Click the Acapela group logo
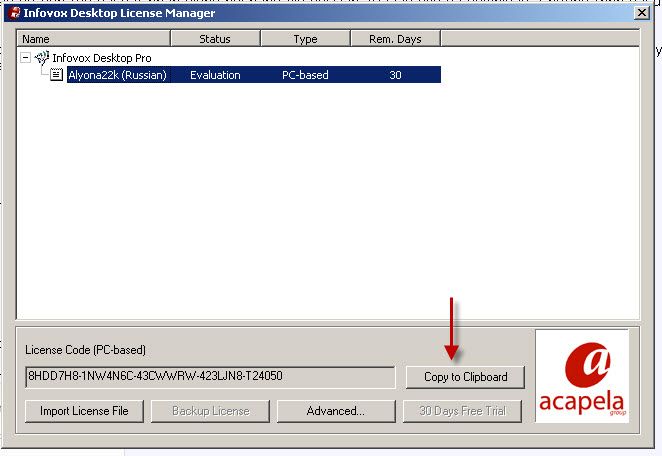 tap(582, 376)
